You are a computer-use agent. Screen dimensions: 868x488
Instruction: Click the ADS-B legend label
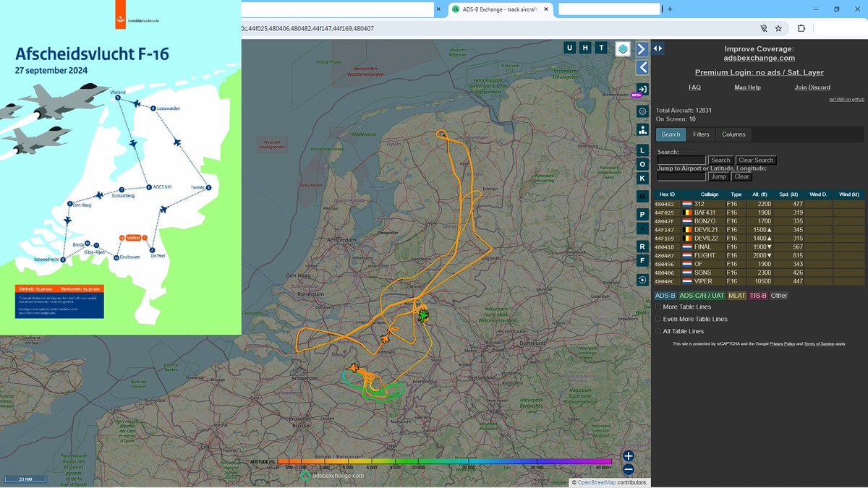click(665, 296)
